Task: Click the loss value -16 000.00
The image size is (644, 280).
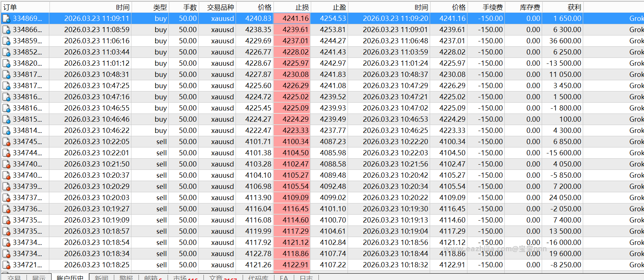Action: click(564, 243)
